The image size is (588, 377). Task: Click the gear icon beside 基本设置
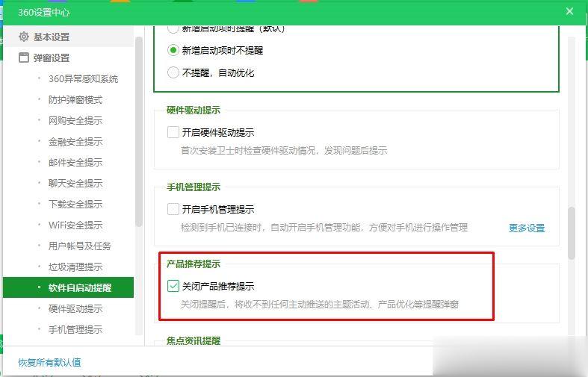[x=24, y=37]
